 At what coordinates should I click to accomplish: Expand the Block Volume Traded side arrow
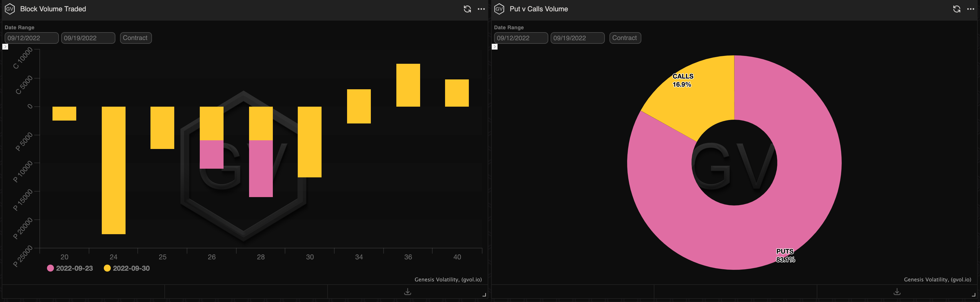[5, 46]
